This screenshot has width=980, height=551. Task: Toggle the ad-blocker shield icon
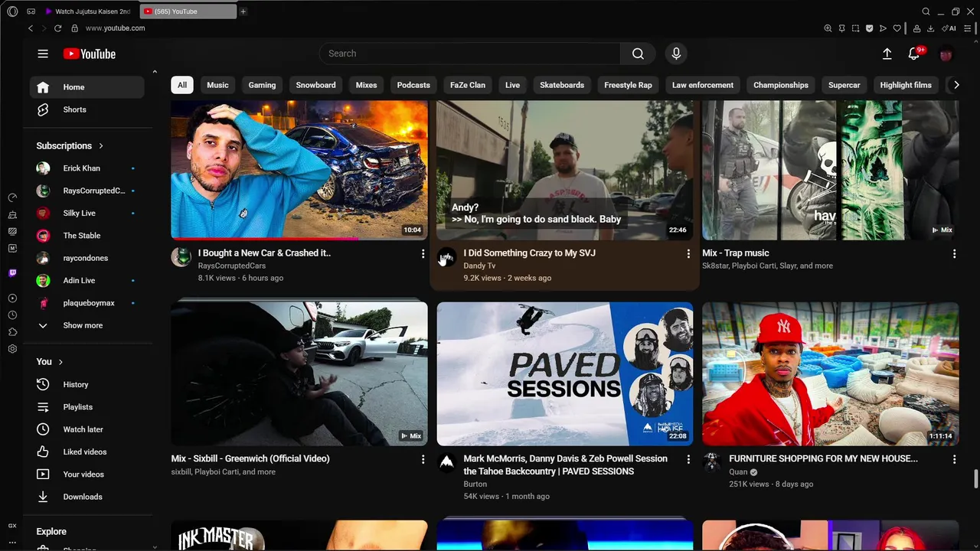pos(870,28)
